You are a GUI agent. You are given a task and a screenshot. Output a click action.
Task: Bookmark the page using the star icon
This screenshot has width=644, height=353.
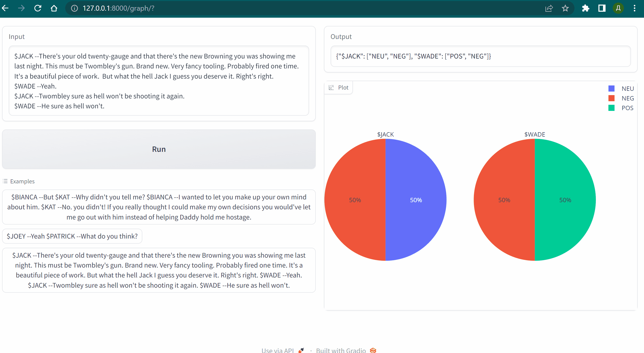pyautogui.click(x=565, y=8)
